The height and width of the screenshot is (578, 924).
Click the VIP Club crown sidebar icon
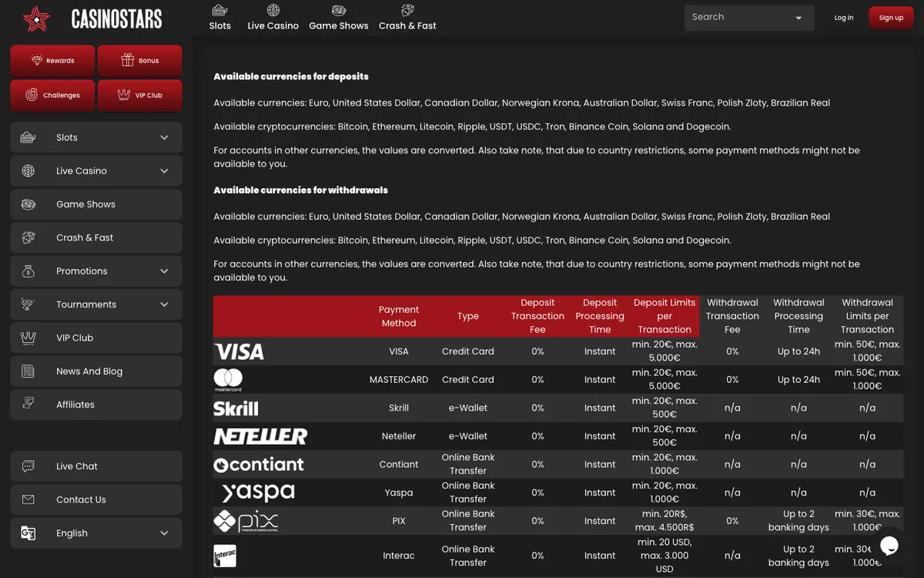click(x=28, y=338)
